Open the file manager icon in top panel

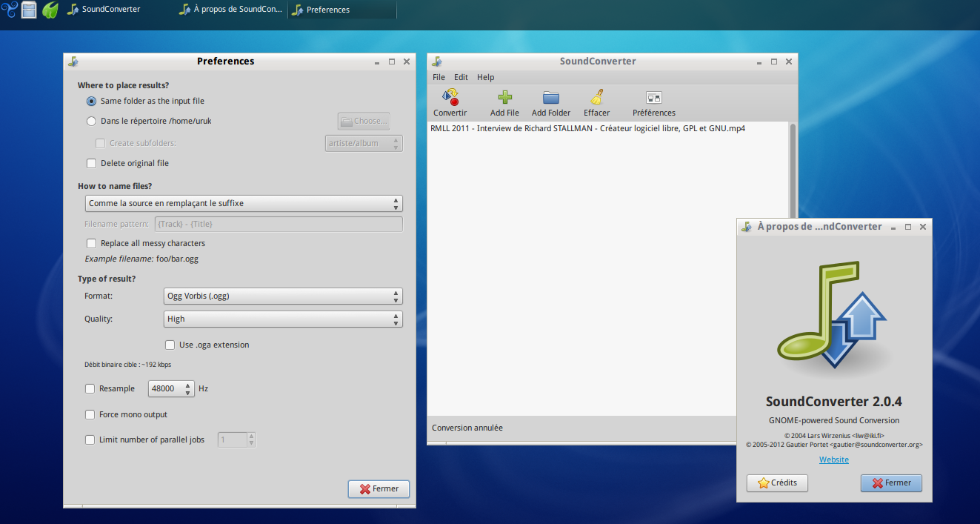[x=29, y=10]
